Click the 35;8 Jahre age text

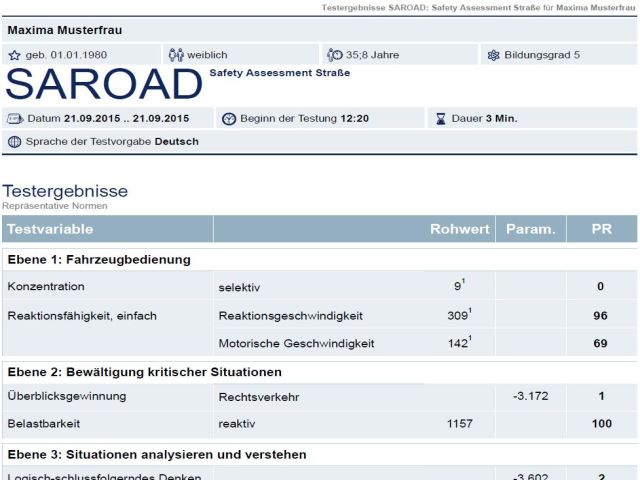coord(372,55)
